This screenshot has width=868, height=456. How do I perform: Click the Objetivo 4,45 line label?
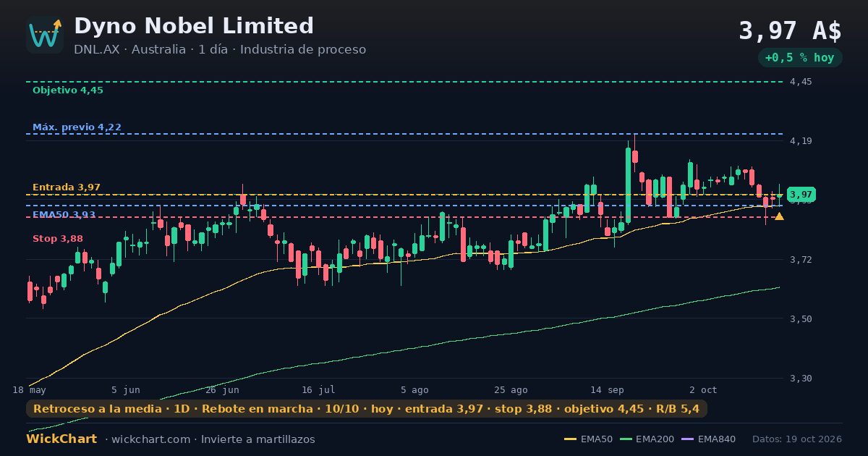tap(68, 90)
